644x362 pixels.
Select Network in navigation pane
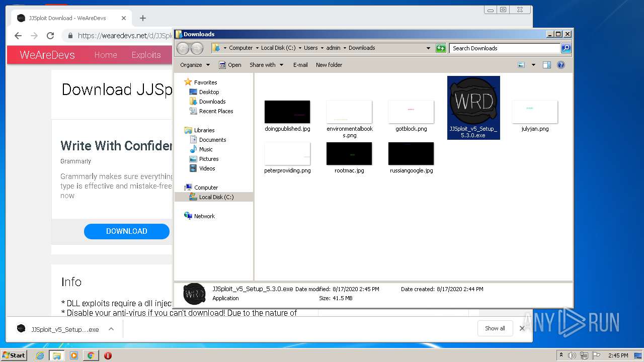pos(204,216)
